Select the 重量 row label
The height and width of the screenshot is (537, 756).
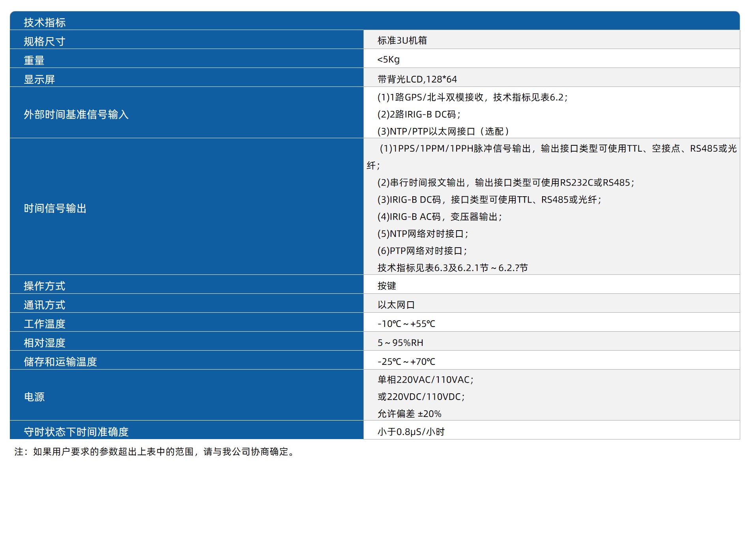34,60
